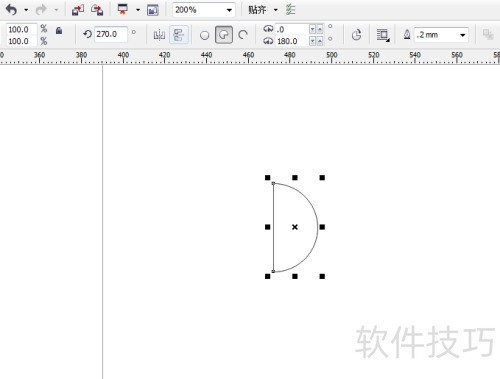Select the Arc shape button

click(243, 35)
